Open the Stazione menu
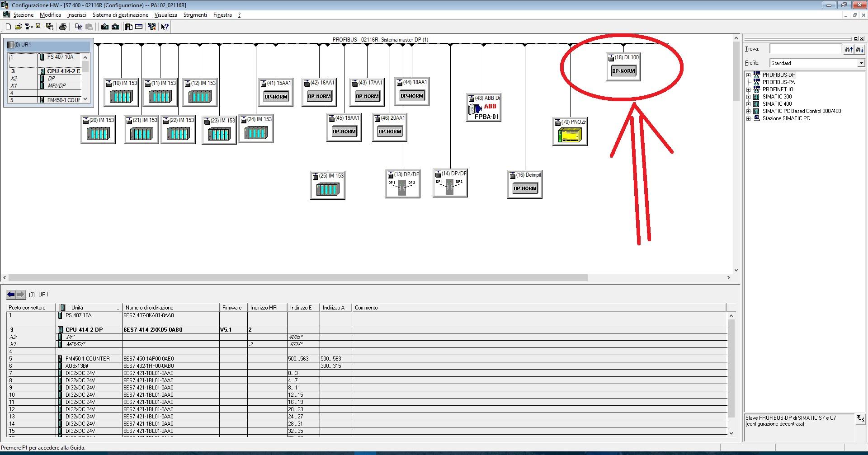The height and width of the screenshot is (455, 868). click(24, 15)
